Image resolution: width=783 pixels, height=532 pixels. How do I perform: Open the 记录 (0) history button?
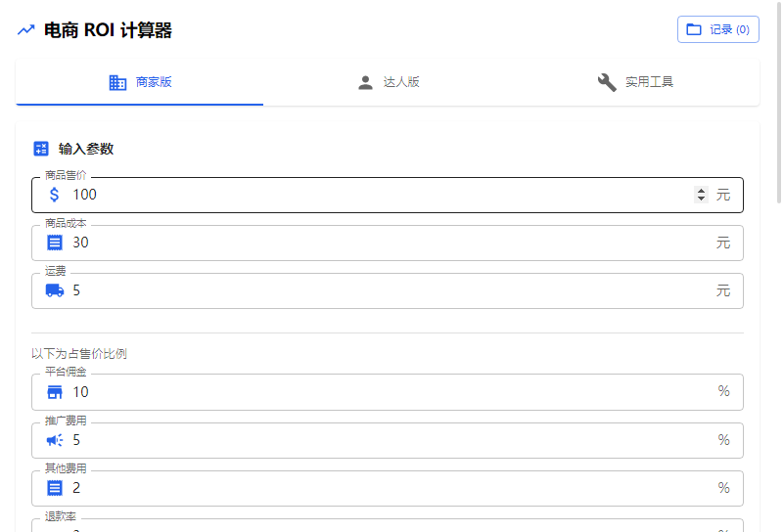718,29
